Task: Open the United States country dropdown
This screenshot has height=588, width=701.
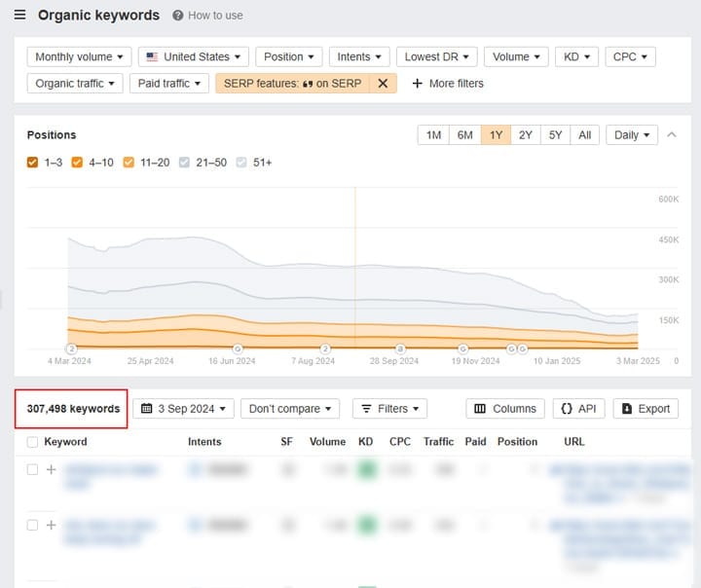Action: coord(194,56)
